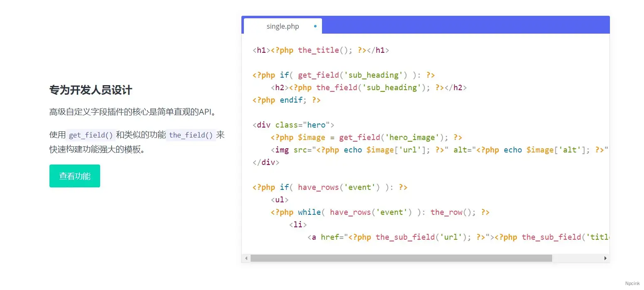The image size is (644, 290).
Task: Click the opening ul tag in code
Action: tap(279, 199)
